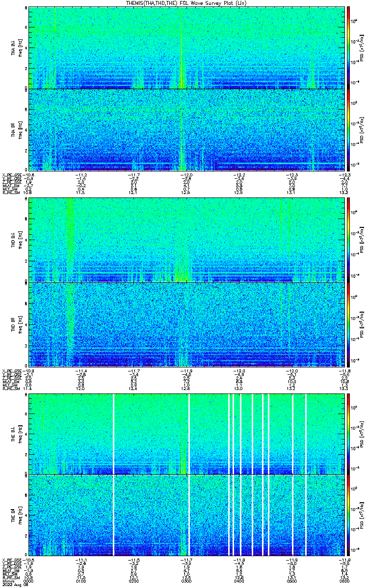Click the PSD [nT²/Hz] label of the top color bar
The height and width of the screenshot is (588, 368).
click(x=362, y=48)
